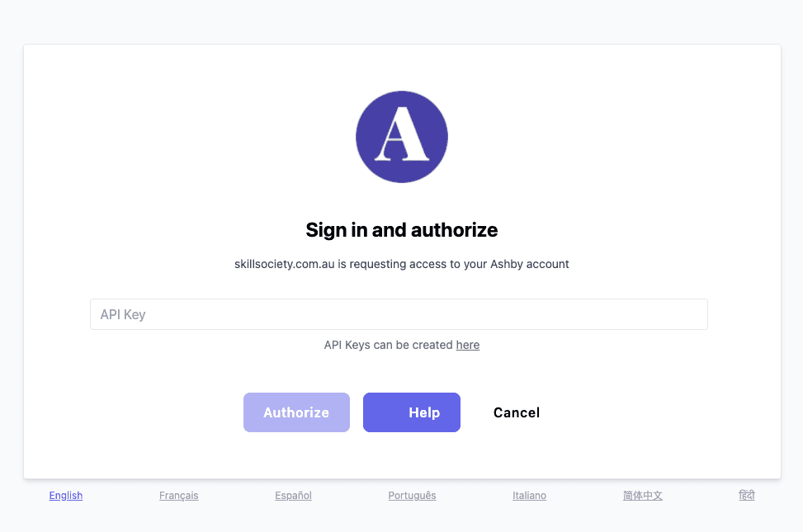Screen dimensions: 803x532
Task: Choose Português as the language
Action: pos(412,496)
